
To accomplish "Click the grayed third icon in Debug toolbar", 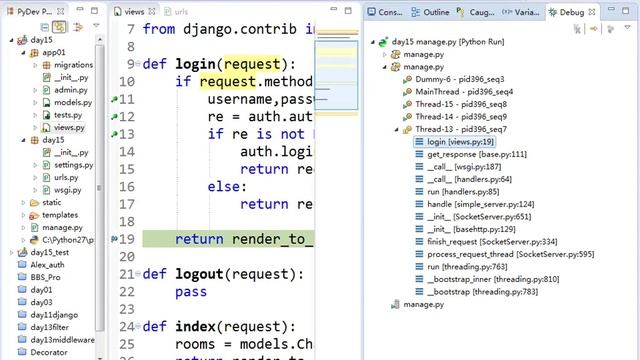I will [611, 29].
